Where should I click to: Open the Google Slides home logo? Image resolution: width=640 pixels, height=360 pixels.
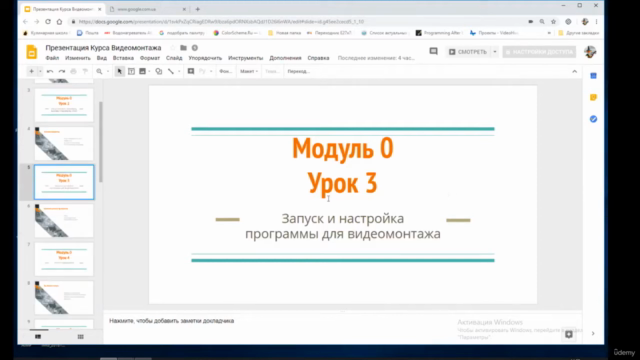[x=31, y=52]
